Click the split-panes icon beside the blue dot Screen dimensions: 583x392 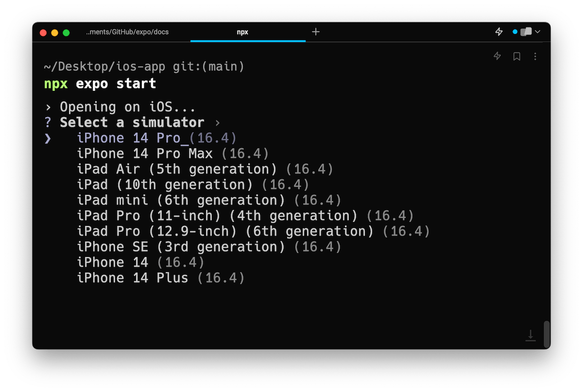pos(526,31)
